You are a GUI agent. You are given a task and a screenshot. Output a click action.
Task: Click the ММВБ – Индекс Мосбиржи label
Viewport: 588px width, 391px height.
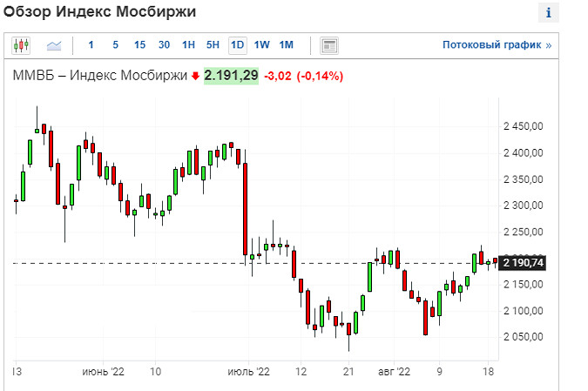99,77
